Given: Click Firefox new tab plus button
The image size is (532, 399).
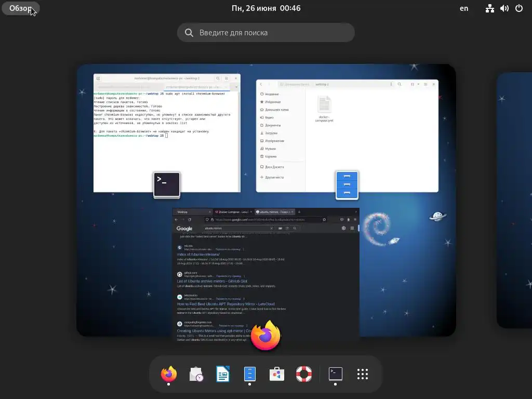Looking at the screenshot, I should pyautogui.click(x=299, y=212).
